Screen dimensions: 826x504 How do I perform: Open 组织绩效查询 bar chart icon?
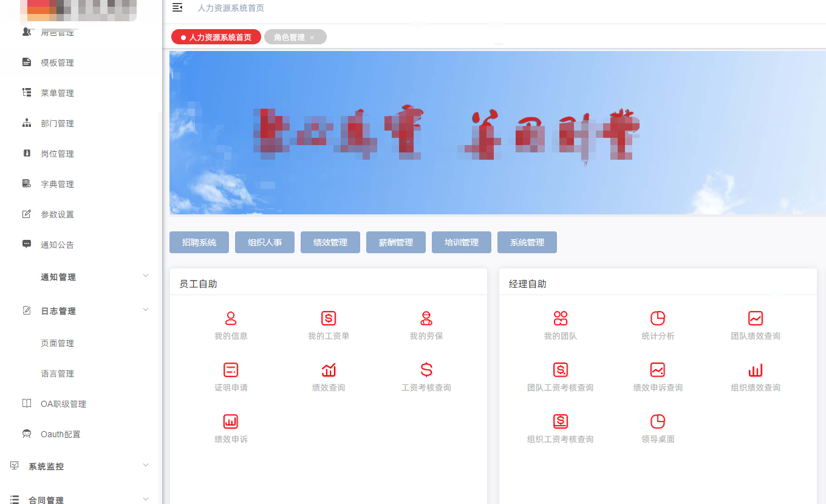point(756,370)
